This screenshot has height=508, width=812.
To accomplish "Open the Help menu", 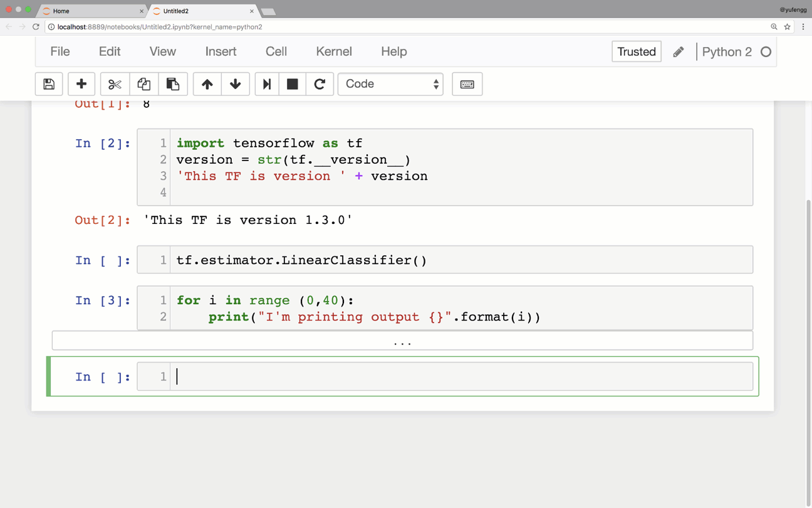I will (394, 51).
